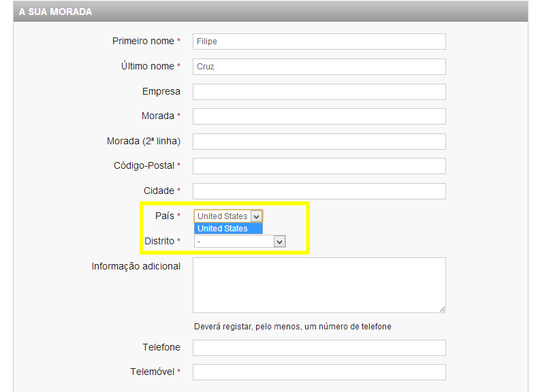
Task: Select the Último nome field containing Cruz
Action: coord(319,67)
